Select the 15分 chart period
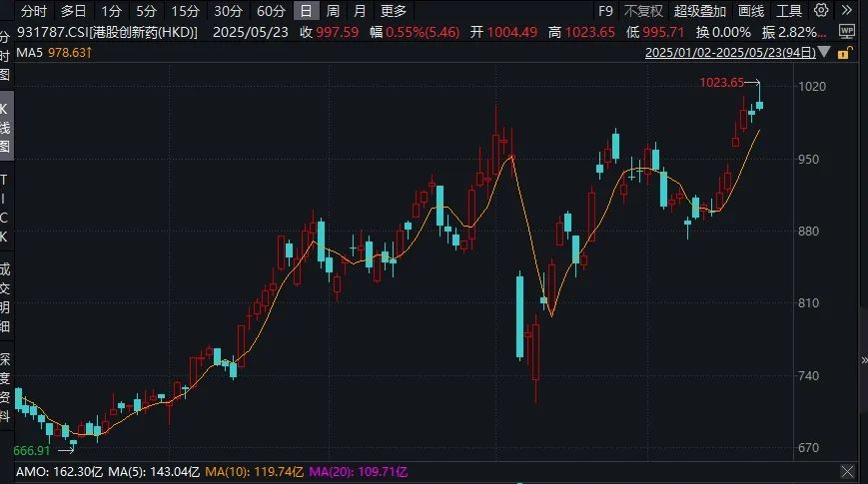 click(x=185, y=11)
